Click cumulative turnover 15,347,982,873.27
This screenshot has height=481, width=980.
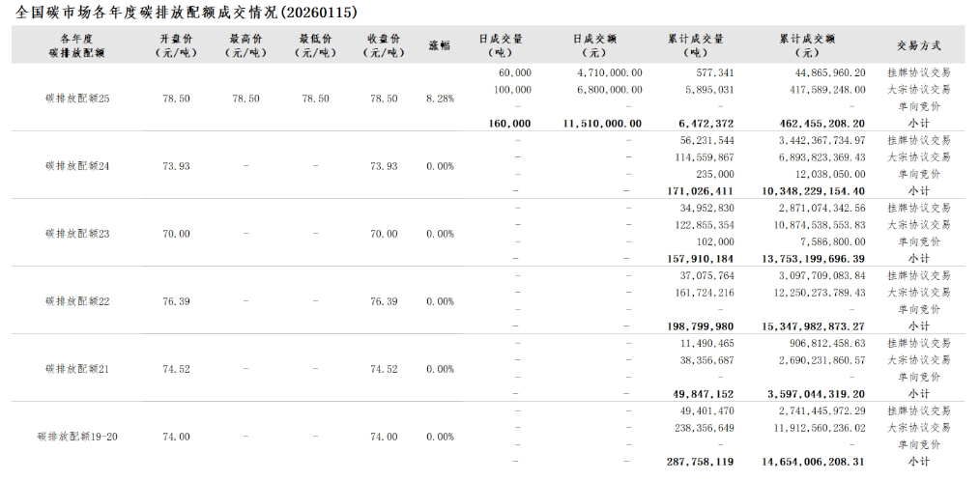(x=808, y=326)
